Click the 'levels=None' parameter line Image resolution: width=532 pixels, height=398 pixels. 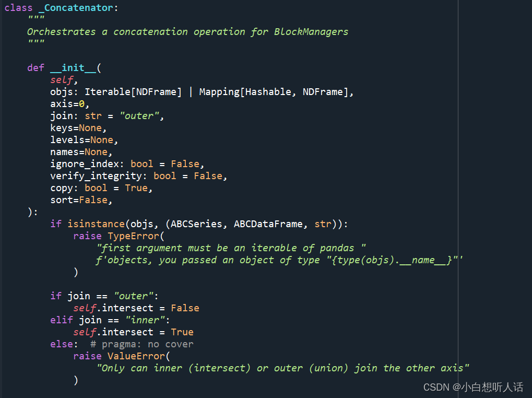(x=84, y=140)
